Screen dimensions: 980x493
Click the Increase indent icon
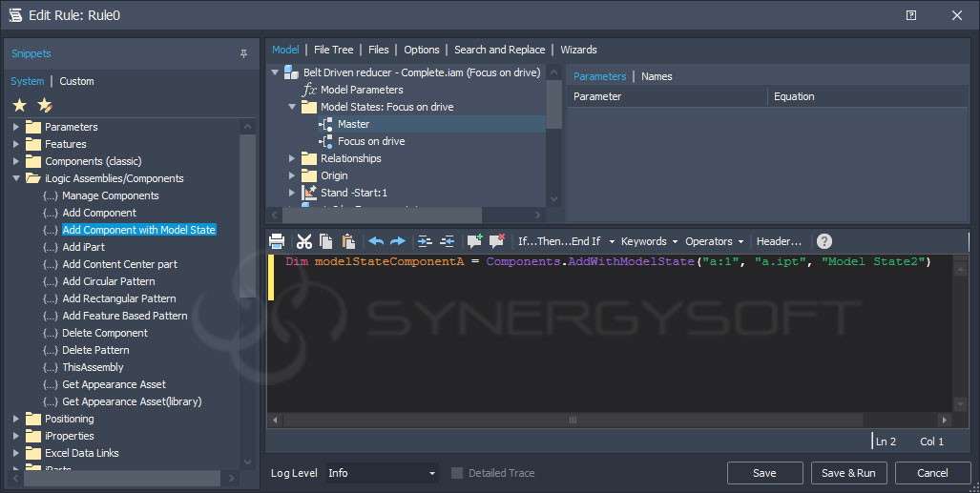[425, 241]
